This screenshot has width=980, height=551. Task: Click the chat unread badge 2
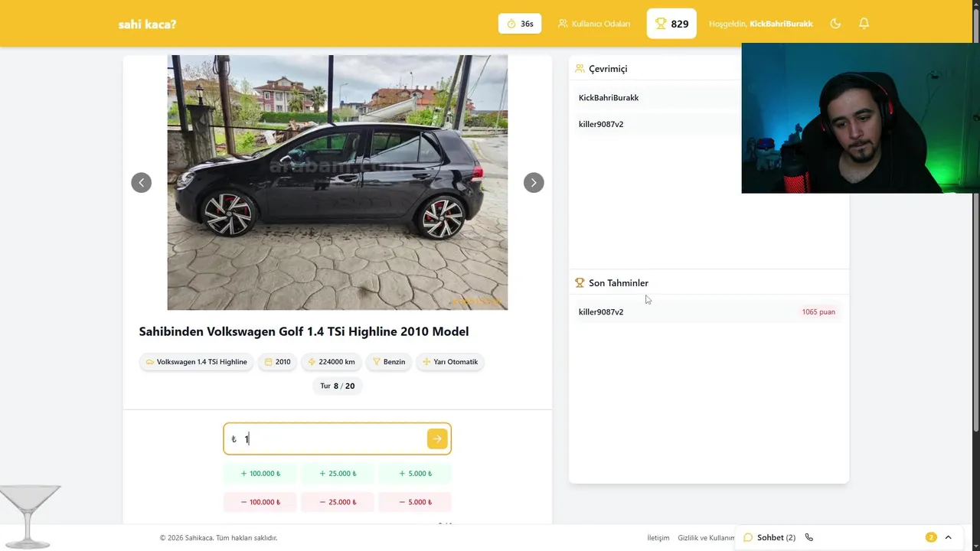(x=931, y=537)
